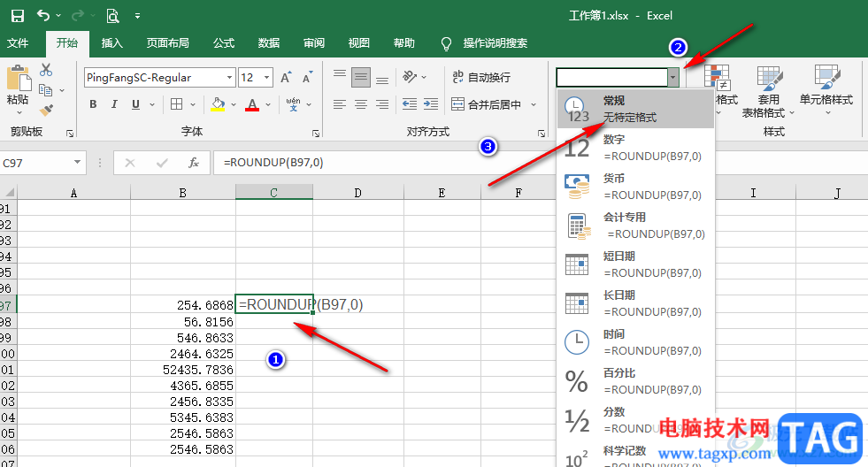Click the Paste clipboard icon
The height and width of the screenshot is (467, 868).
(19, 79)
